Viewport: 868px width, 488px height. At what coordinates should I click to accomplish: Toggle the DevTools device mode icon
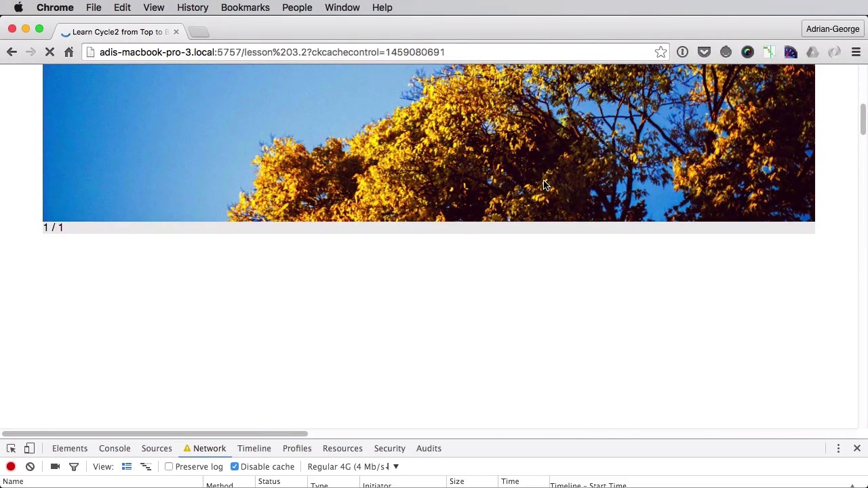pyautogui.click(x=29, y=448)
